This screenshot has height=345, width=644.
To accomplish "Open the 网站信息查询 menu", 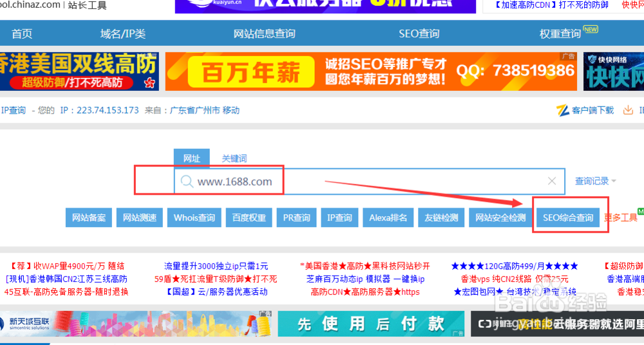I will (264, 34).
